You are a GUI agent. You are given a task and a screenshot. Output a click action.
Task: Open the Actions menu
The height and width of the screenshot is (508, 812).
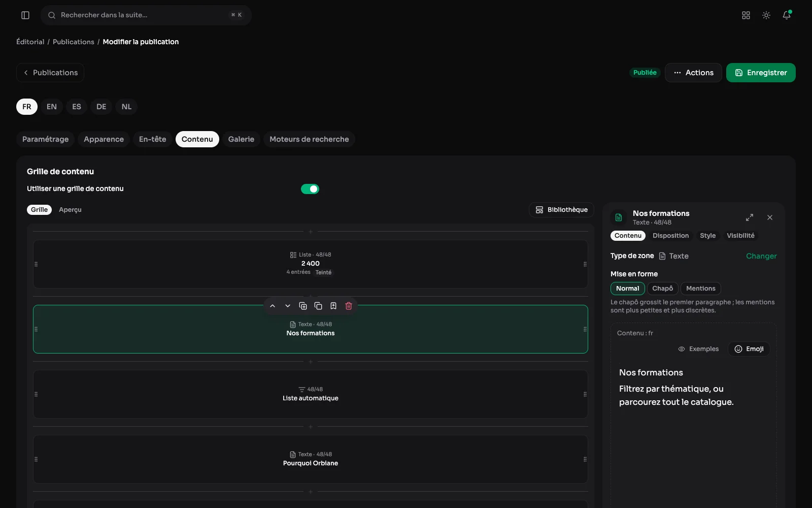coord(693,73)
